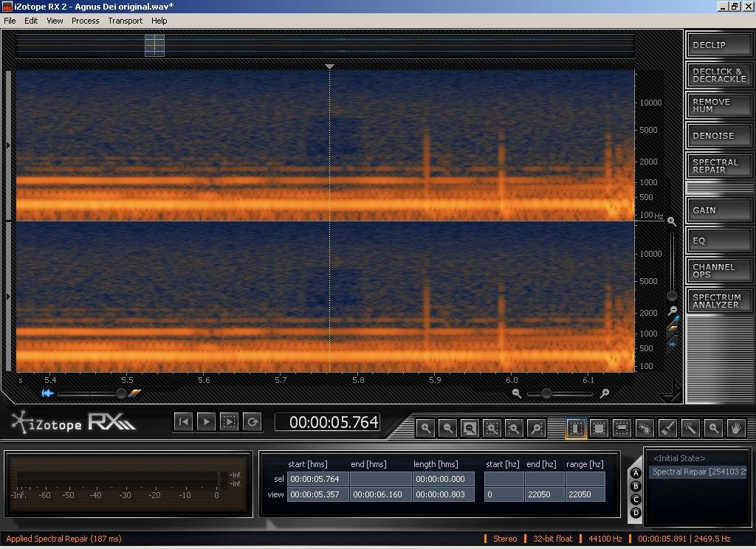The width and height of the screenshot is (756, 549).
Task: Select the magic wand tool
Action: pyautogui.click(x=690, y=428)
